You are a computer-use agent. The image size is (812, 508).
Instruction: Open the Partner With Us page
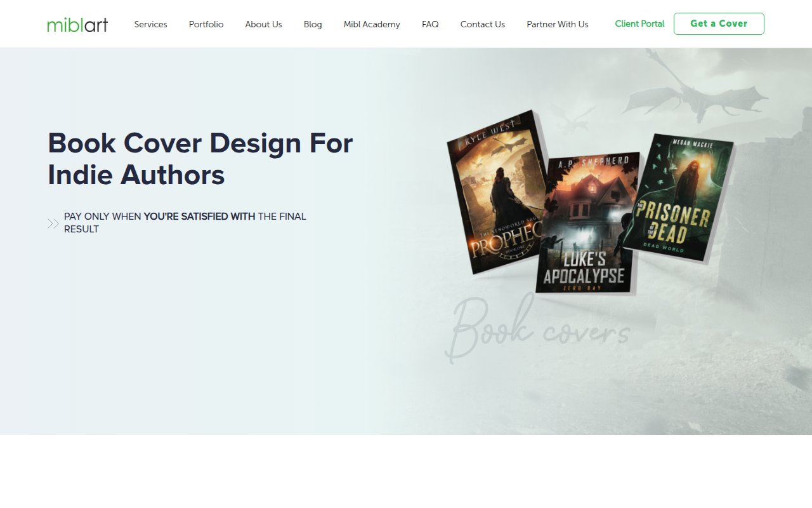coord(558,24)
